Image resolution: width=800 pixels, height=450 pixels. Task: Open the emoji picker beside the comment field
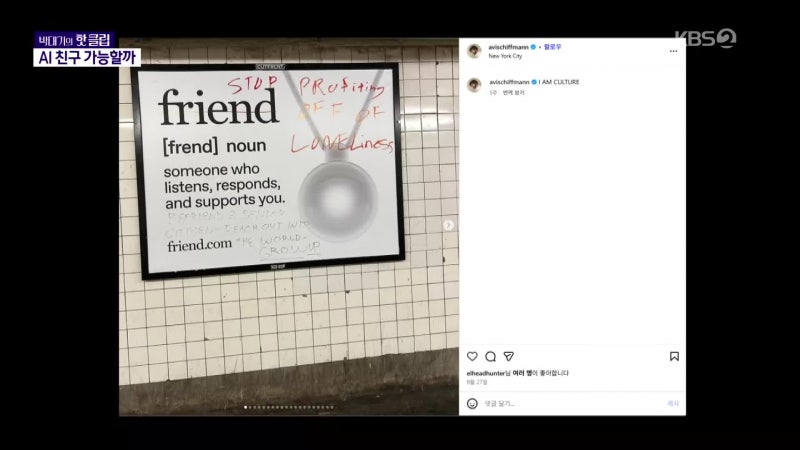coord(472,404)
